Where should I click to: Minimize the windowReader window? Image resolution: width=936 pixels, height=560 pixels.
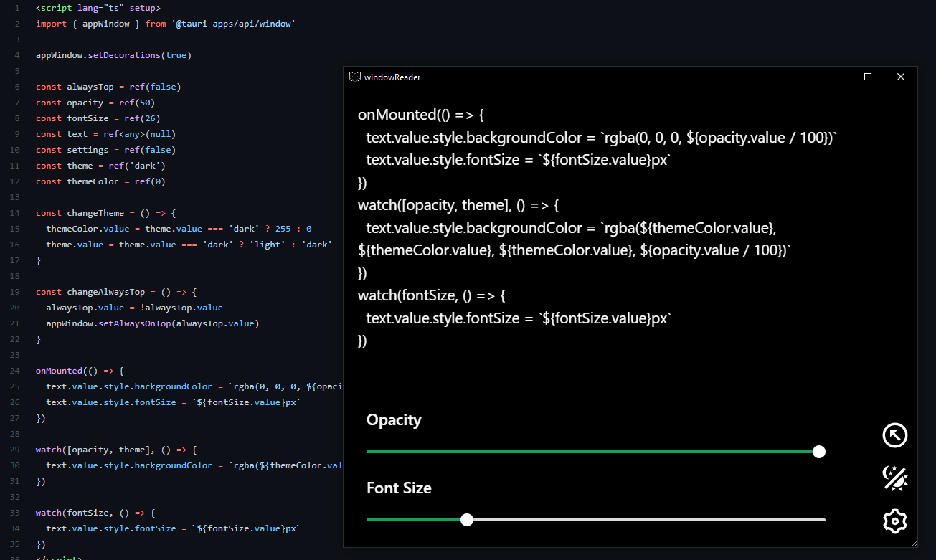click(x=835, y=77)
